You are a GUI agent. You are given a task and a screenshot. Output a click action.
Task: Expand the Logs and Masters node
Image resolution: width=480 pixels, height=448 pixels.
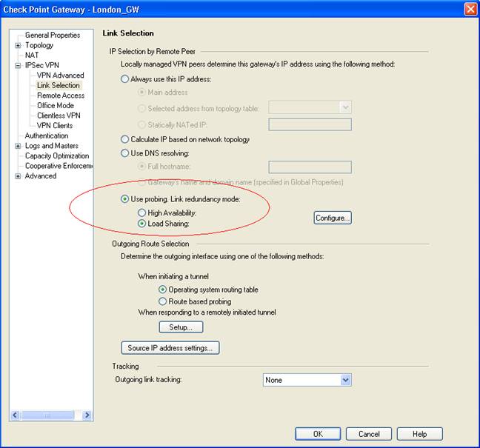[x=18, y=146]
